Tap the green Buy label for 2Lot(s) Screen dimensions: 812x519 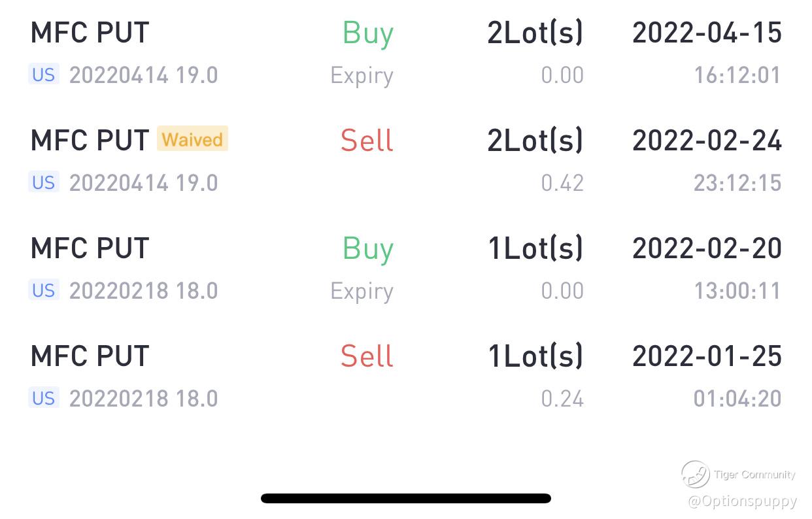(x=367, y=33)
